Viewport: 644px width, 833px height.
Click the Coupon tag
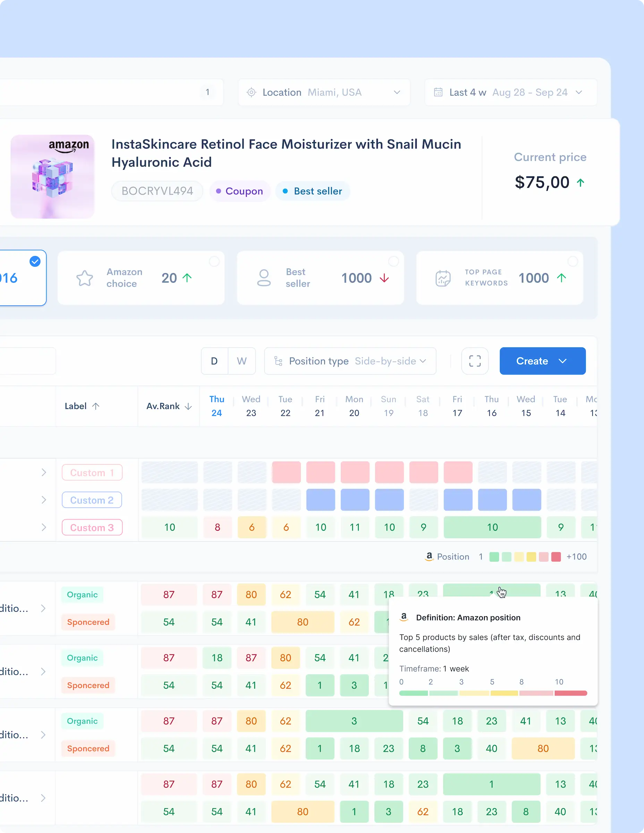240,191
